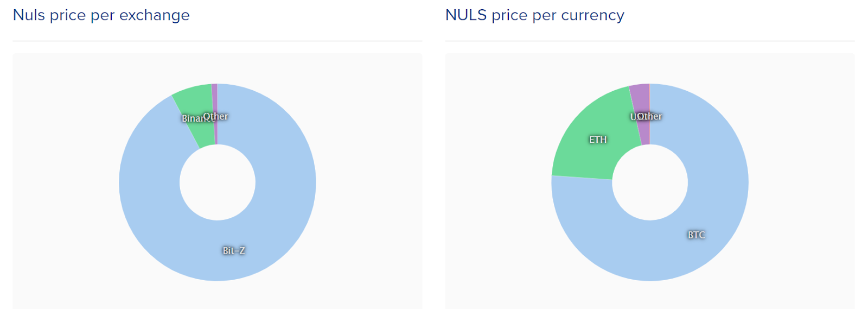Viewport: 868px width, 309px height.
Task: Click the "BTC" label text
Action: pos(696,235)
